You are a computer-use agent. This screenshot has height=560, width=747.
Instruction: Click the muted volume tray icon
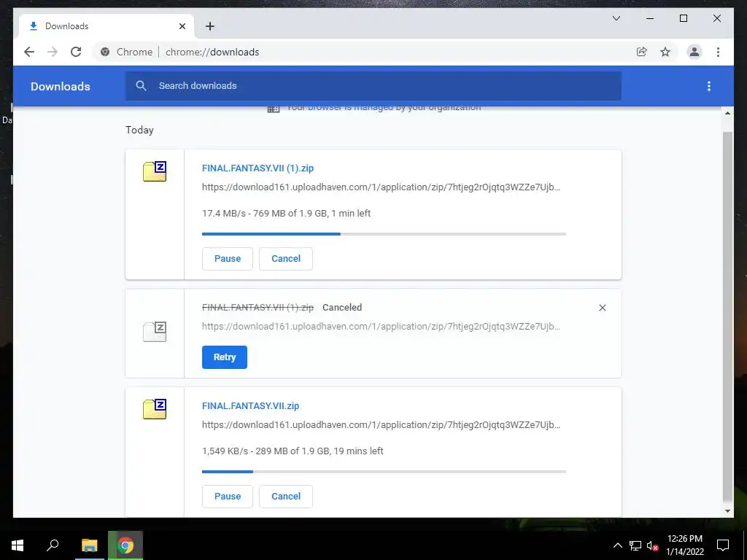[x=652, y=545]
